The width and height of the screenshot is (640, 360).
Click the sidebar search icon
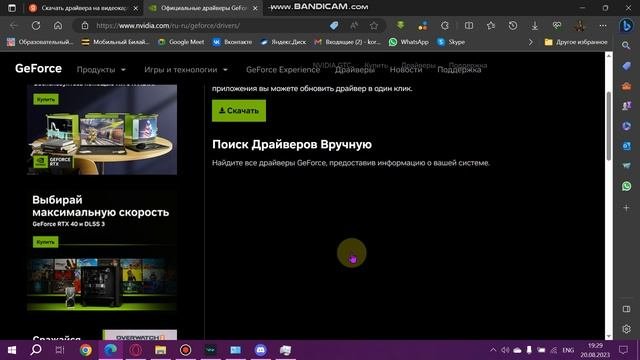626,46
